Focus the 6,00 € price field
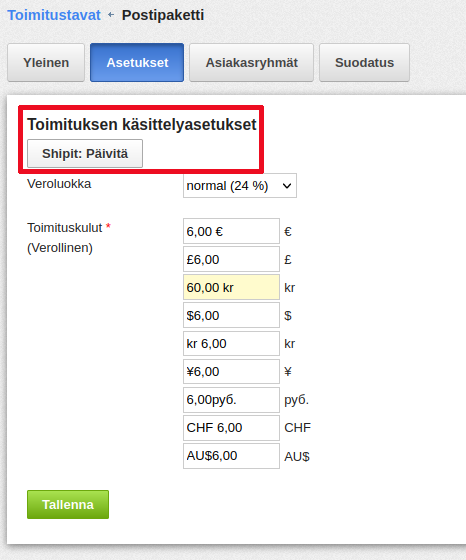The height and width of the screenshot is (560, 466). (x=231, y=231)
